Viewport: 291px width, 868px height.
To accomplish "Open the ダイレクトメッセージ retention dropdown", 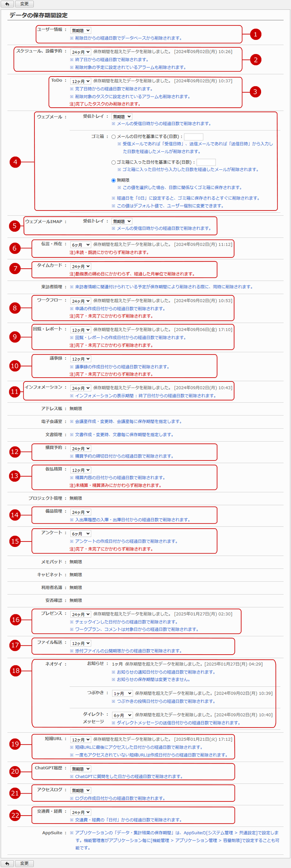I will point(123,715).
